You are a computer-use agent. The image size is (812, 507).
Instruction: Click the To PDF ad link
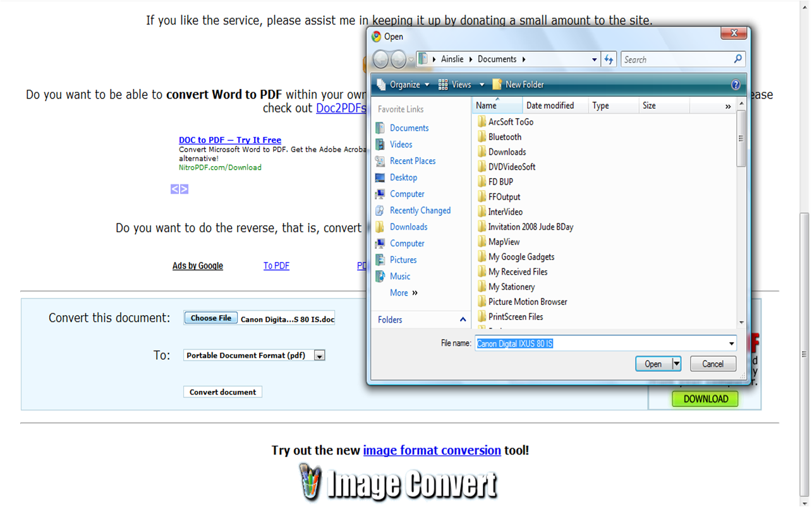pyautogui.click(x=276, y=266)
